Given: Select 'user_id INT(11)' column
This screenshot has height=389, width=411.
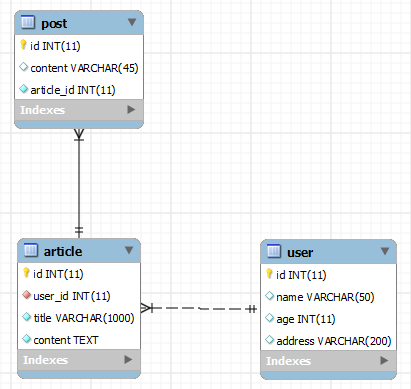Looking at the screenshot, I should pyautogui.click(x=72, y=296).
